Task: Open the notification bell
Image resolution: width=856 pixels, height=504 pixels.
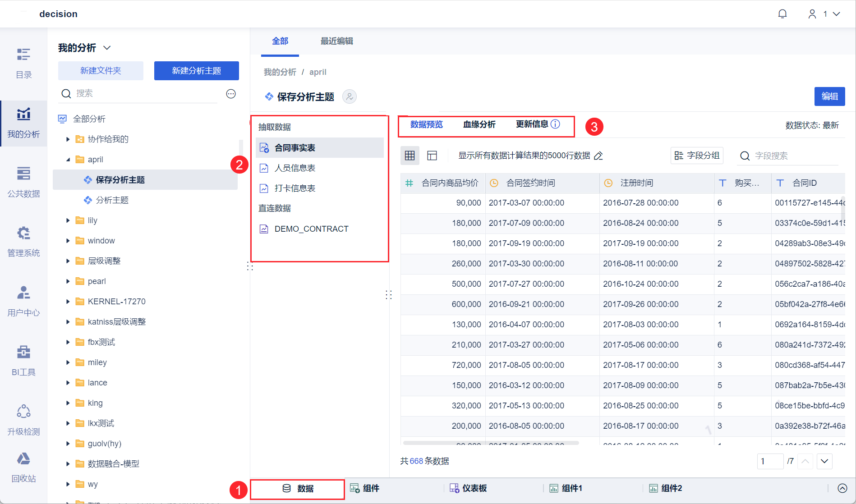Action: point(782,14)
